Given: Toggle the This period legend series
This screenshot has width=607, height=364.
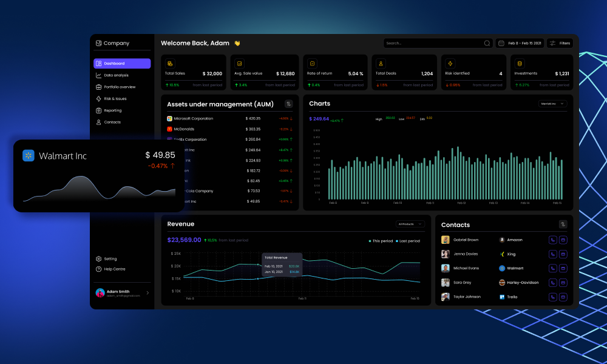Looking at the screenshot, I should click(x=381, y=241).
